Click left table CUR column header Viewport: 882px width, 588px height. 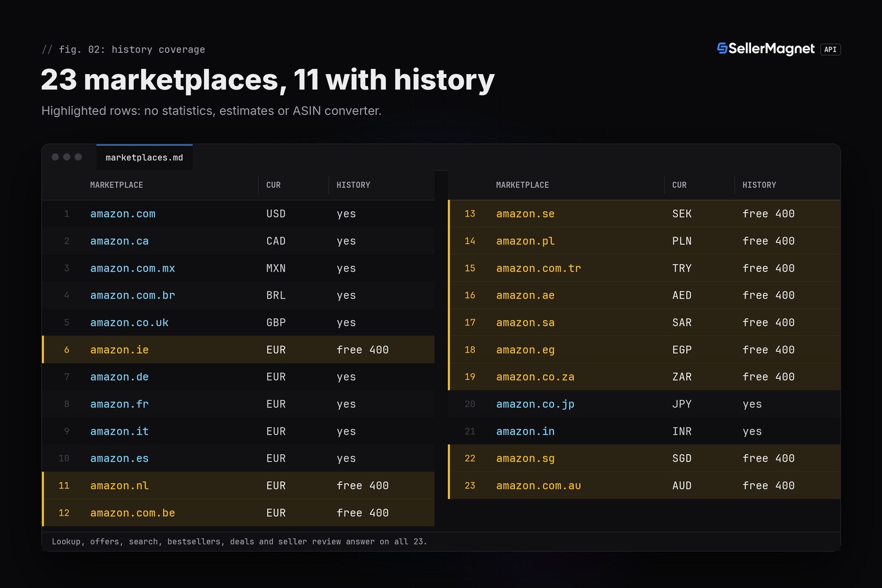coord(273,185)
